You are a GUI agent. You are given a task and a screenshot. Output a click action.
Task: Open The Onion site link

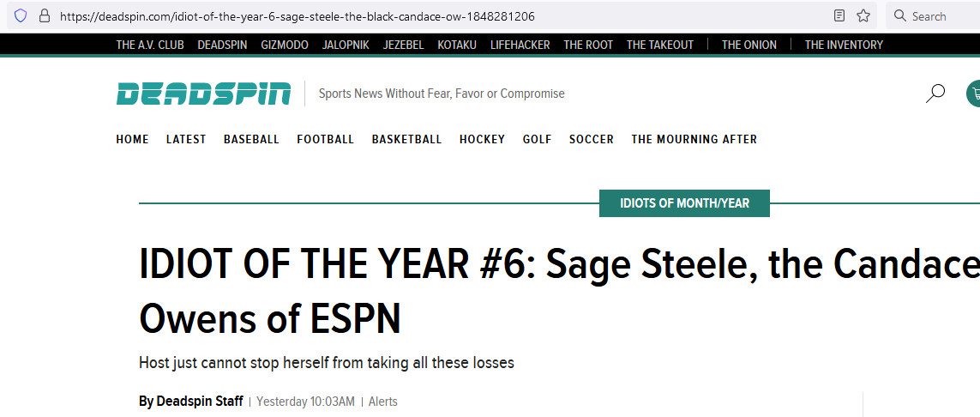[x=749, y=45]
